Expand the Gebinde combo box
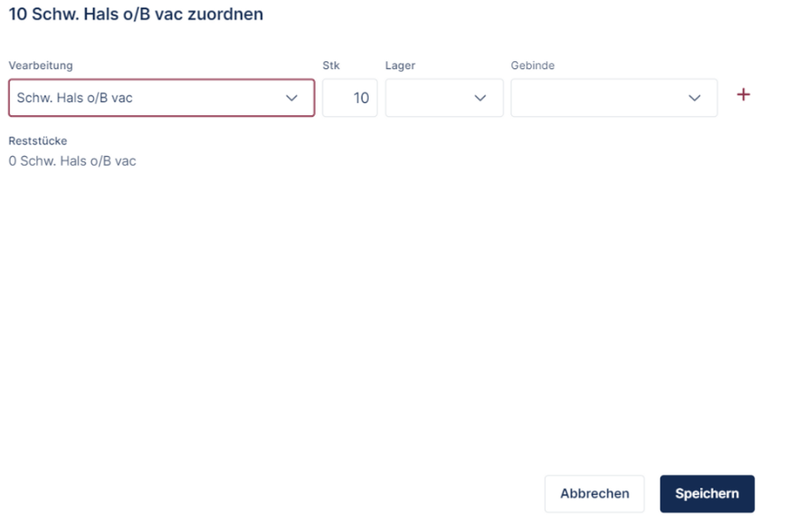The image size is (788, 532). pos(613,98)
